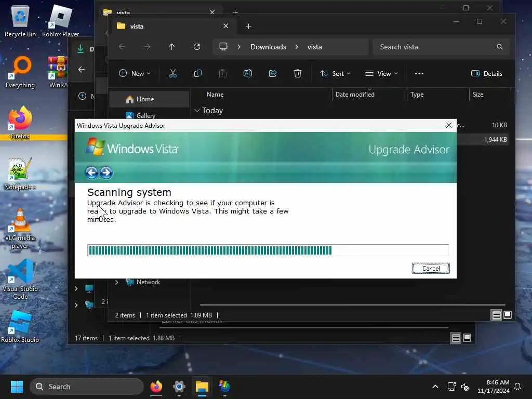Sort by the Type column header
532x399 pixels.
(417, 95)
